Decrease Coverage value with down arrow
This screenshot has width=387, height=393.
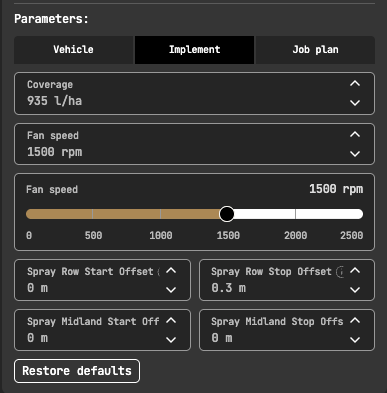coord(355,103)
